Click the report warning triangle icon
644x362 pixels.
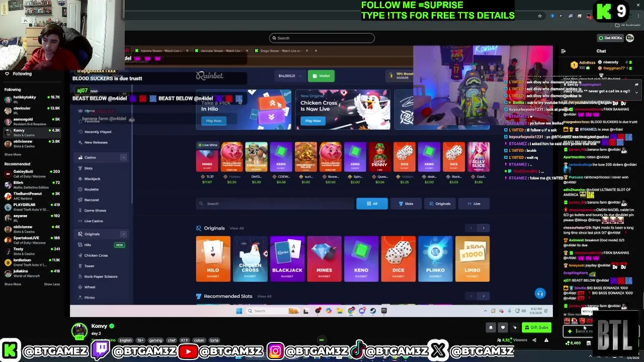point(546,340)
